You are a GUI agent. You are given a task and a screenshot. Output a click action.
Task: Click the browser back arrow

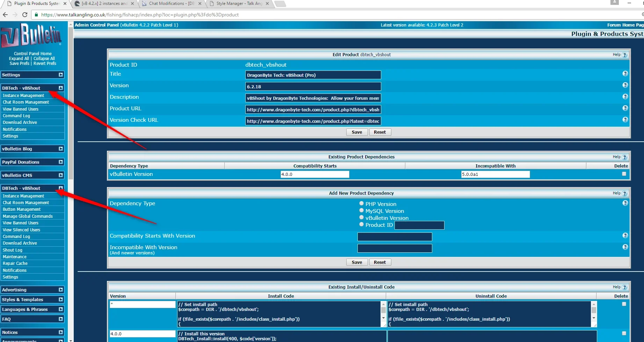(5, 15)
